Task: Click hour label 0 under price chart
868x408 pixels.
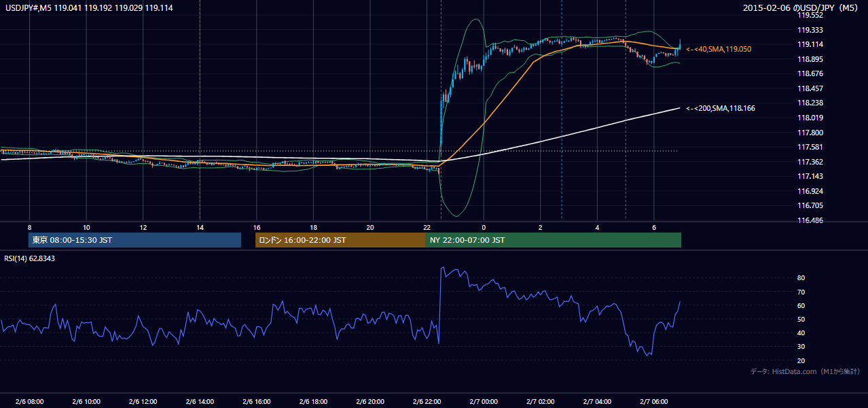Action: point(484,227)
